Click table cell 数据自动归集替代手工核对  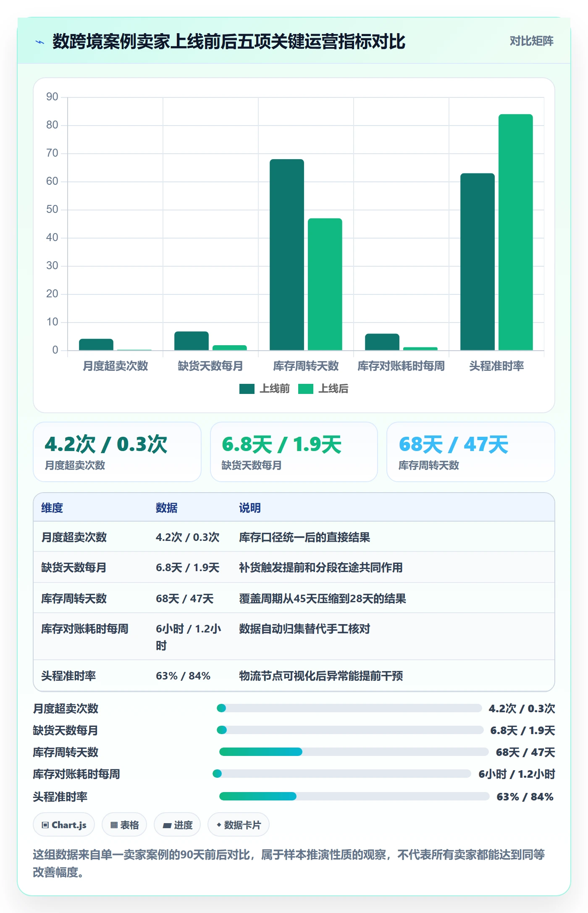click(x=304, y=629)
